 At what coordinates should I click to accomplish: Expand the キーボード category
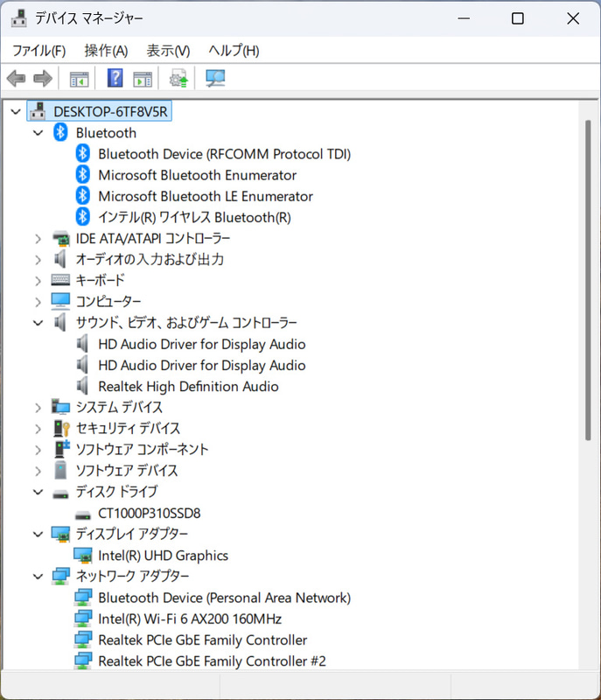pos(38,281)
